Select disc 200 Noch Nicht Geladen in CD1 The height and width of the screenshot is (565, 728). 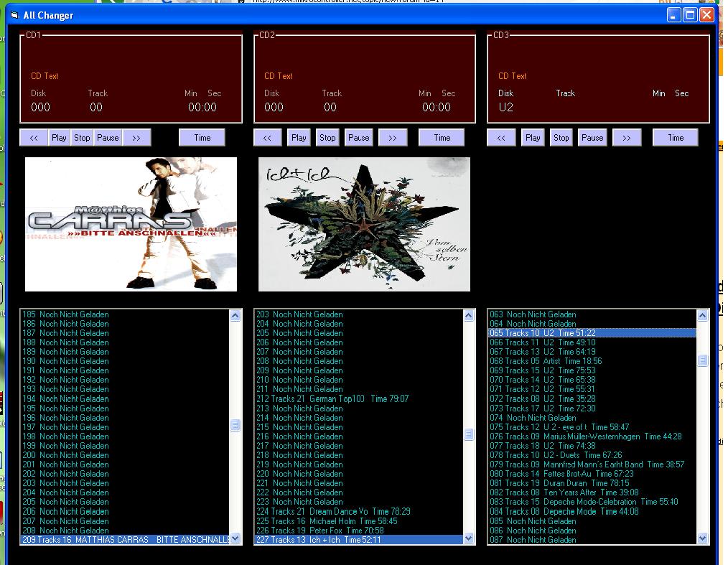point(126,455)
